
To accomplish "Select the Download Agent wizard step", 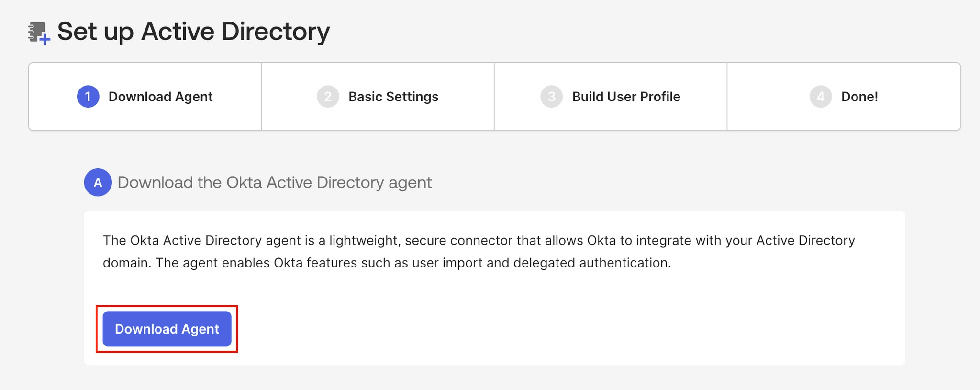I will (x=145, y=97).
